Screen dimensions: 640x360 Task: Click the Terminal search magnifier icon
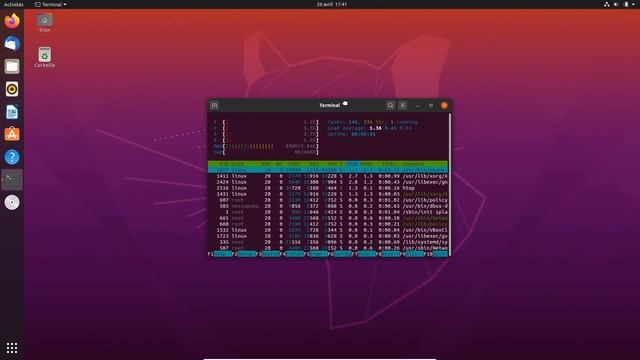390,106
